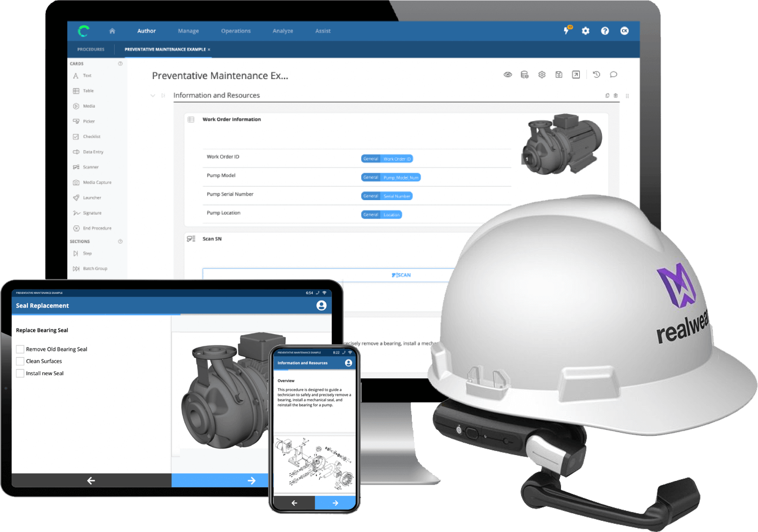This screenshot has height=532, width=758.
Task: Select the Media Capture card
Action: pyautogui.click(x=92, y=183)
